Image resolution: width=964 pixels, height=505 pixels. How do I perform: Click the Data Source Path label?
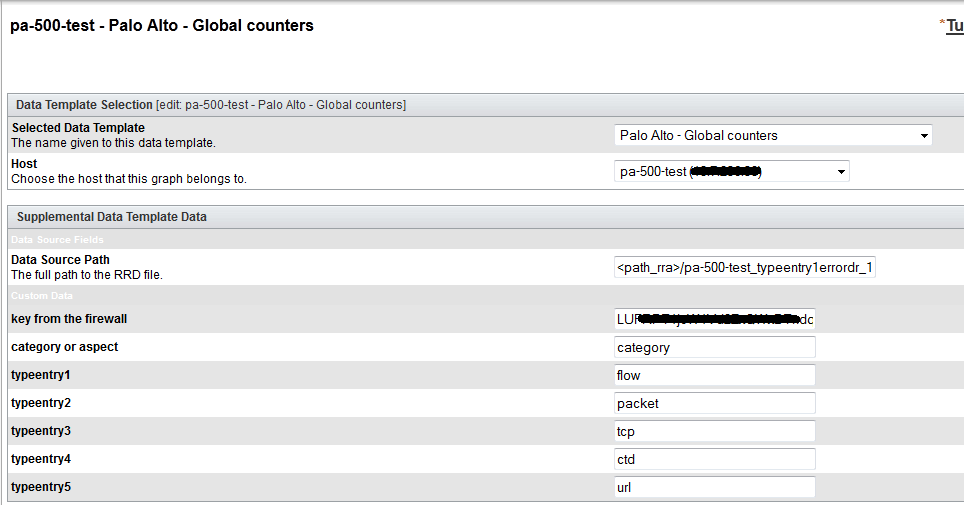tap(60, 260)
